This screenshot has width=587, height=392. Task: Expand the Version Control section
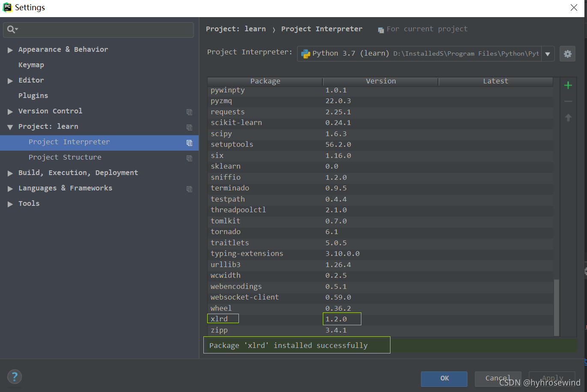tap(10, 112)
